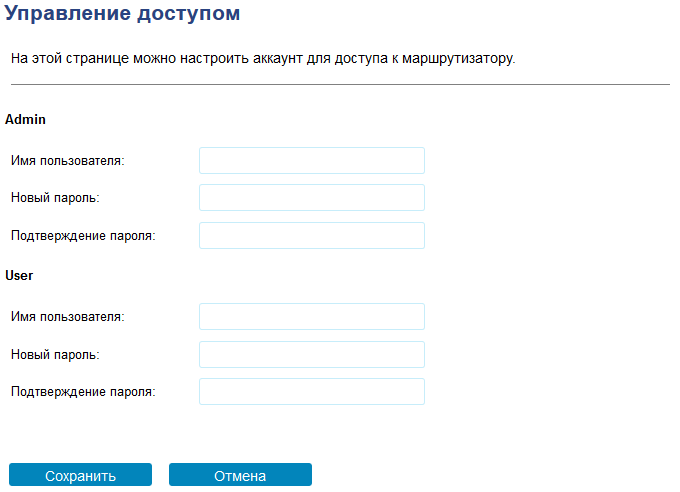Click the horizontal divider line below the description
Image resolution: width=680 pixels, height=492 pixels.
click(340, 85)
